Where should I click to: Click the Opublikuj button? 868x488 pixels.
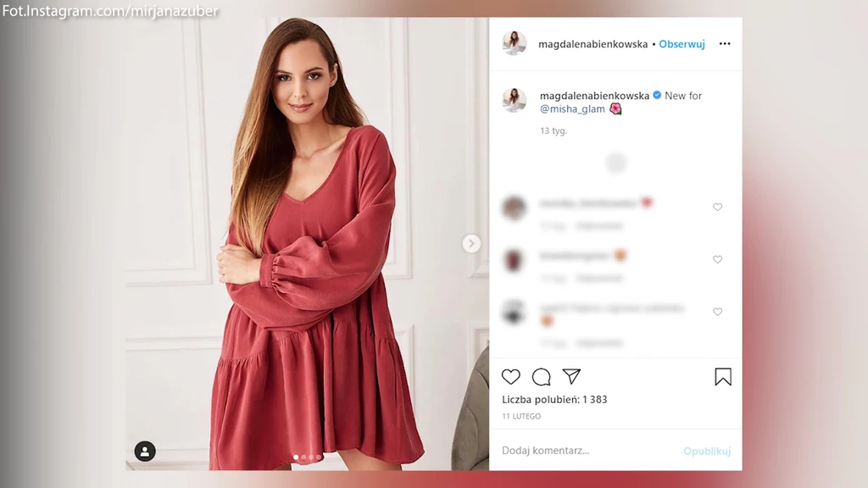707,451
